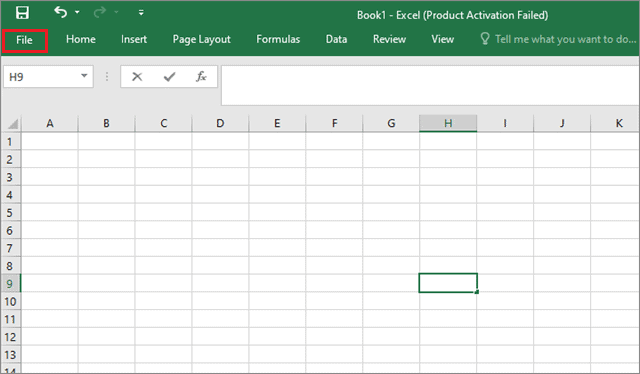This screenshot has height=374, width=640.
Task: Select row 1 header
Action: click(x=10, y=141)
